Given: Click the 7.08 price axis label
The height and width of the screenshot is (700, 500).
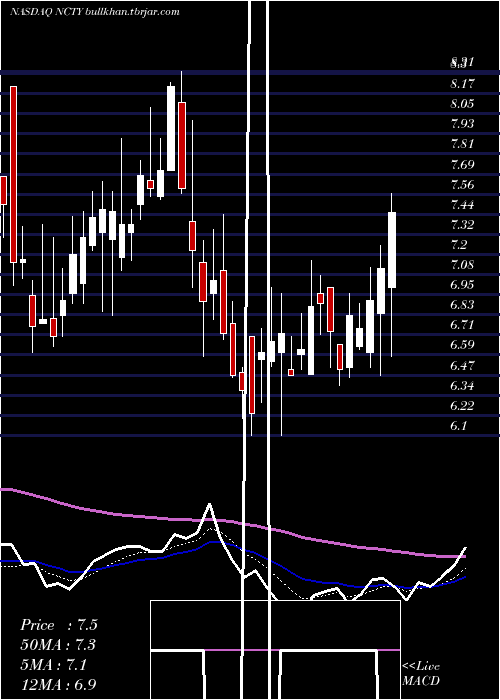Looking at the screenshot, I should (x=462, y=264).
